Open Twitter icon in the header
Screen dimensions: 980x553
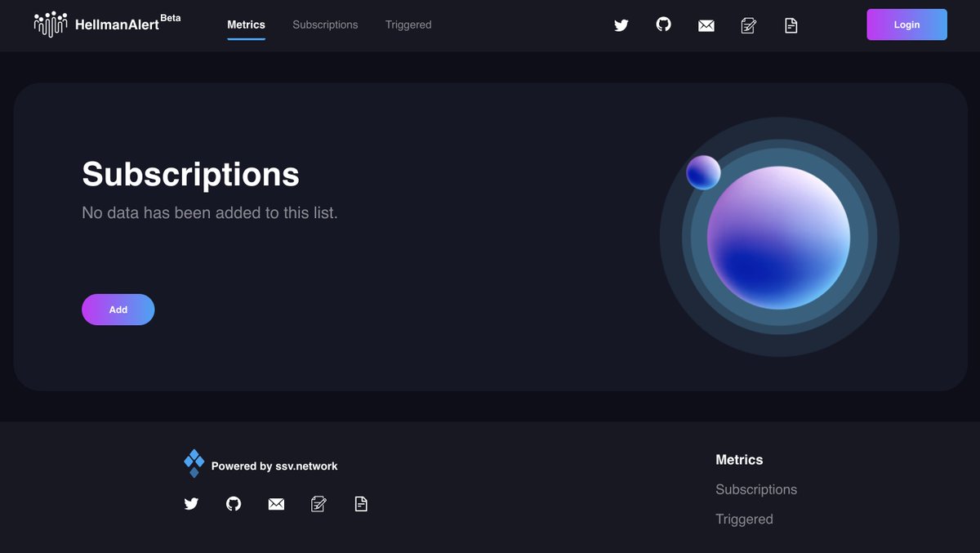click(x=621, y=25)
